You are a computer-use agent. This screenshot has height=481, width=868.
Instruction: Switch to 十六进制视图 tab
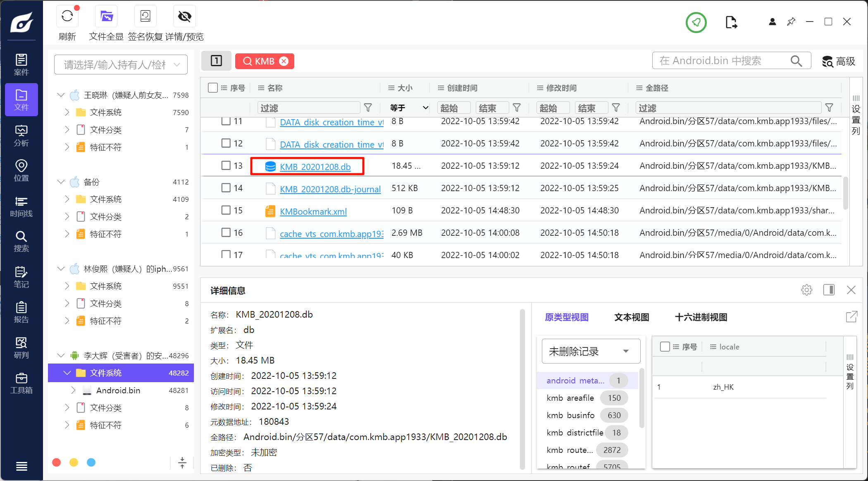701,317
